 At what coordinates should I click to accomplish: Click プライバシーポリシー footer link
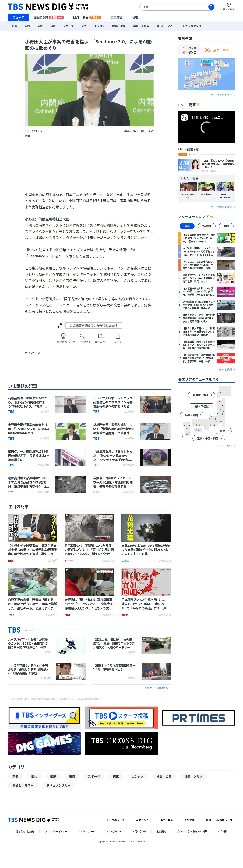point(56,831)
